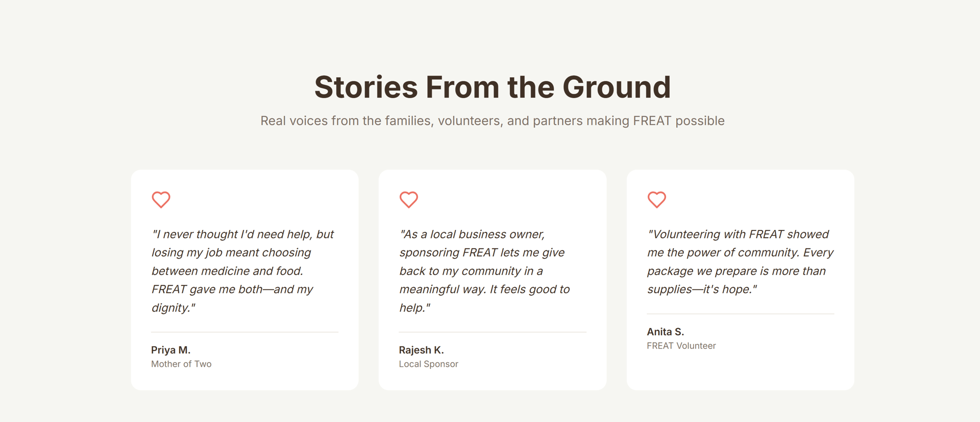Click the divider line above Rajesh K.

(493, 332)
